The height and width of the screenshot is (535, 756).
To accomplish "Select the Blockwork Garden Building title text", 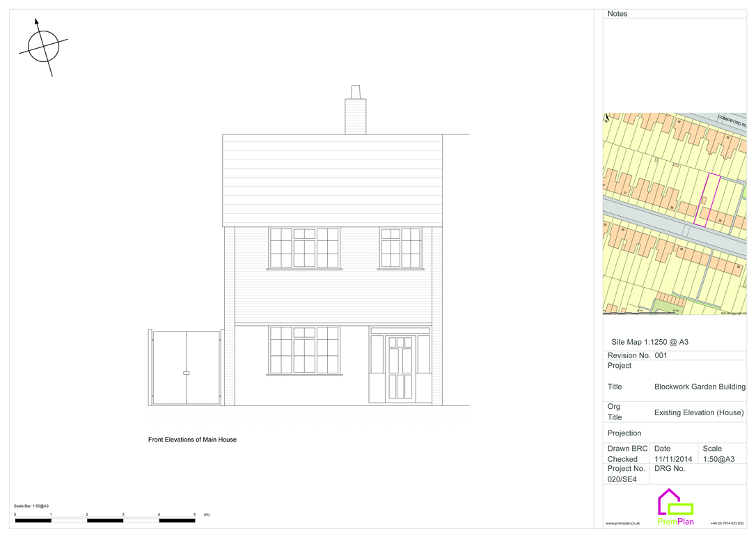I will [x=699, y=387].
